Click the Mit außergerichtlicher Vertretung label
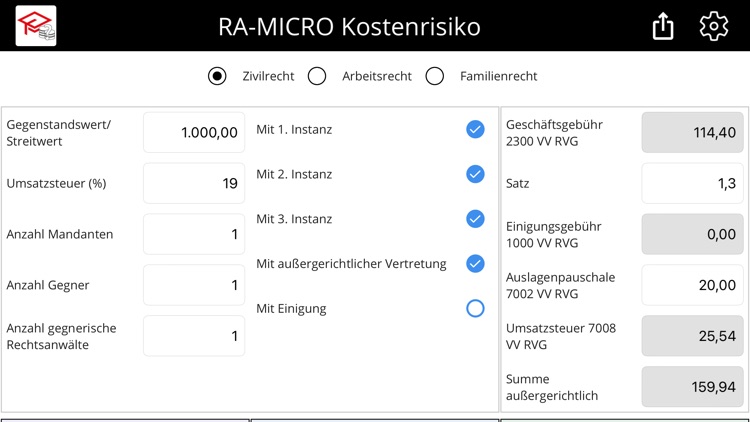 click(352, 264)
